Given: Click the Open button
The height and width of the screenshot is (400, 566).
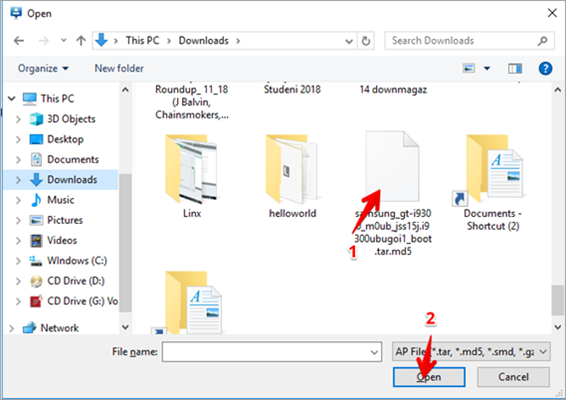Looking at the screenshot, I should [429, 377].
